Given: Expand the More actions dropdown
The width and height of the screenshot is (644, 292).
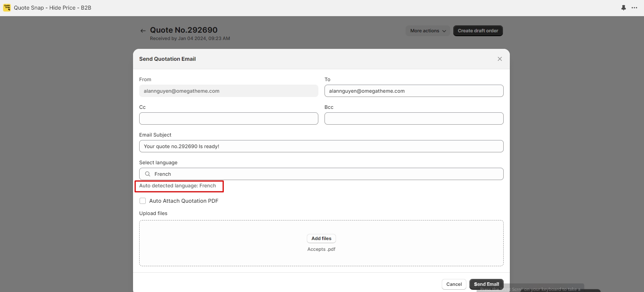Looking at the screenshot, I should coord(428,31).
